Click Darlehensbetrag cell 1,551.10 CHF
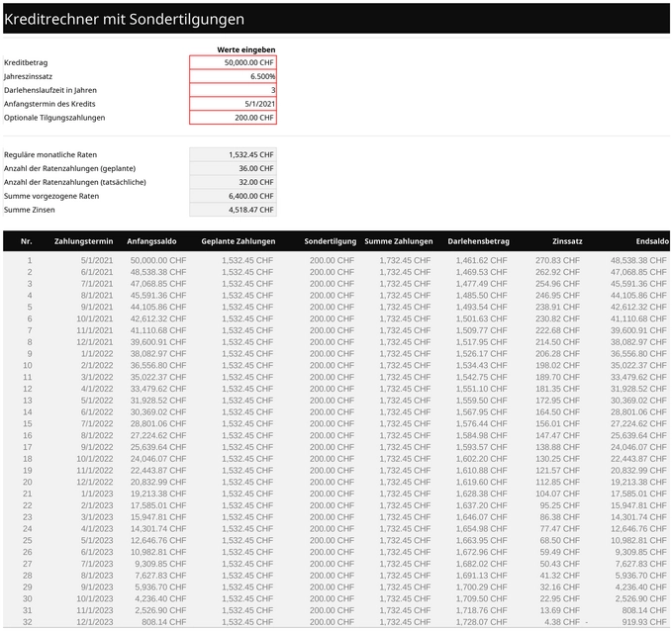Screen dimensions: 672x631 click(x=481, y=389)
